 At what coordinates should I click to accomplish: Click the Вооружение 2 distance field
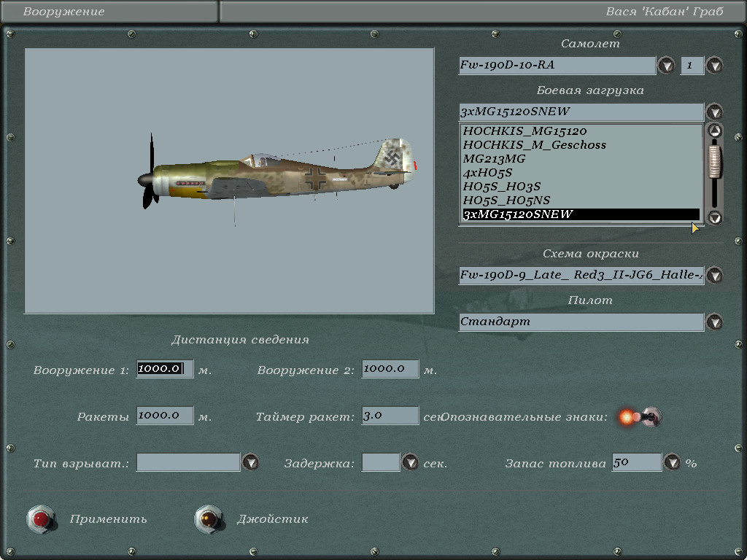tap(390, 368)
